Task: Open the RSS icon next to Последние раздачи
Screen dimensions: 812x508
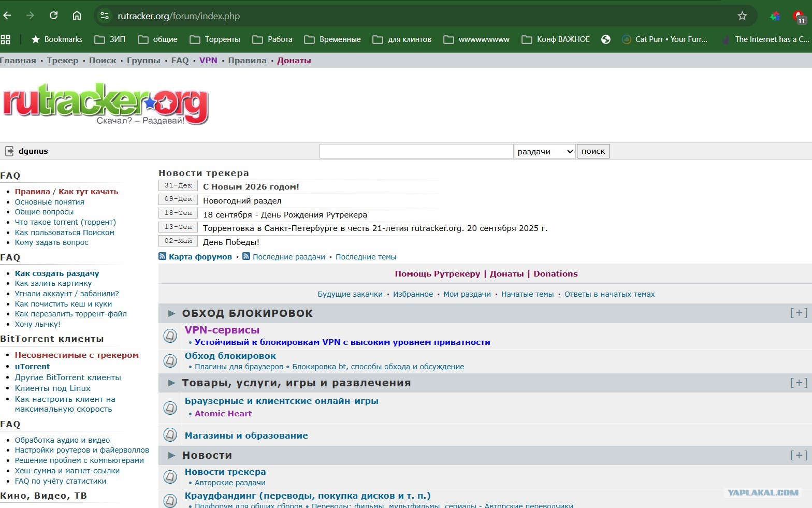Action: coord(247,256)
